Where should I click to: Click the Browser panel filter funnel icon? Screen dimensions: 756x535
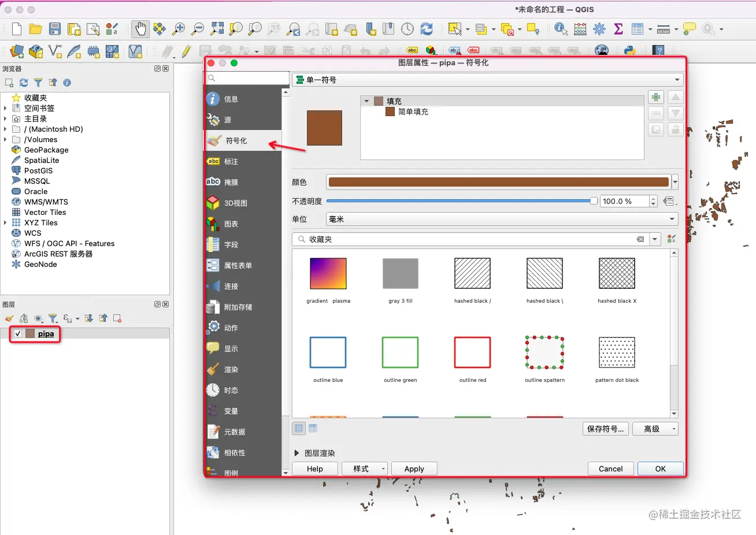[x=38, y=83]
